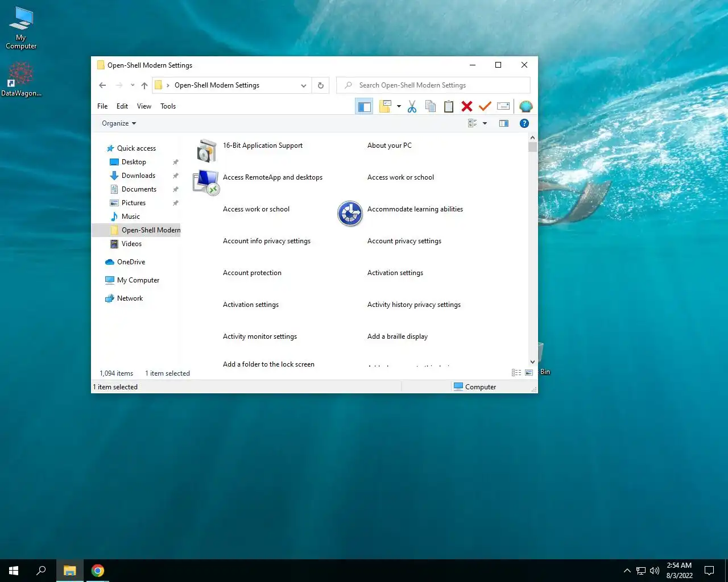Screen dimensions: 728x582
Task: Go up one folder level
Action: click(x=144, y=85)
